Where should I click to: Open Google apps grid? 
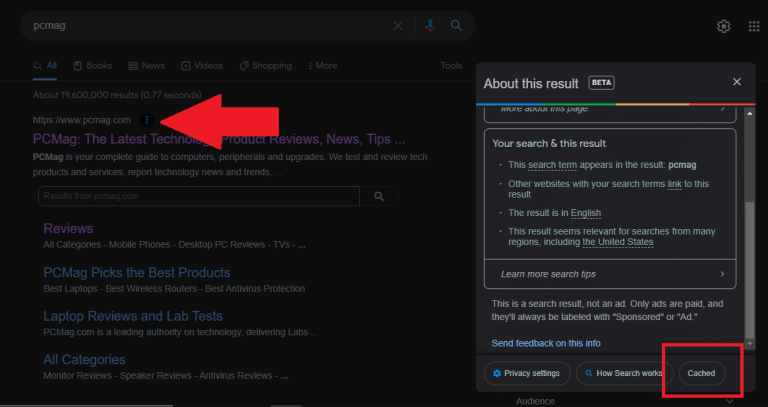[754, 26]
